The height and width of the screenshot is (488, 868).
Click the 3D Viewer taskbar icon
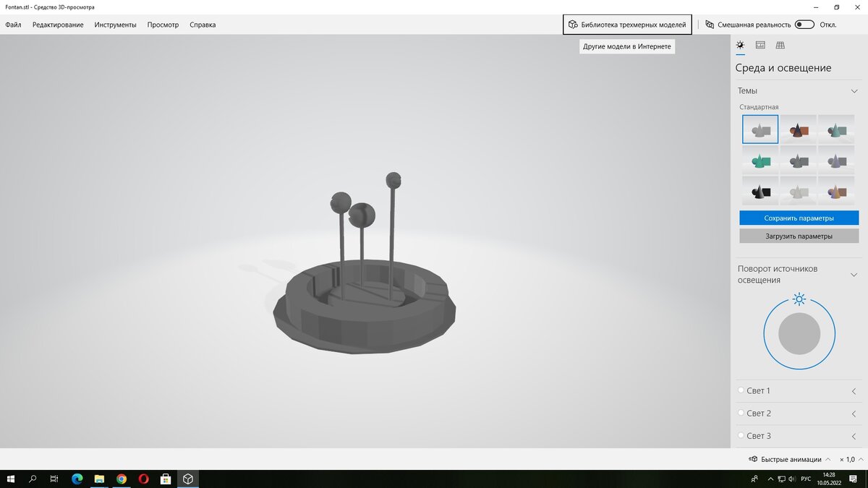187,479
